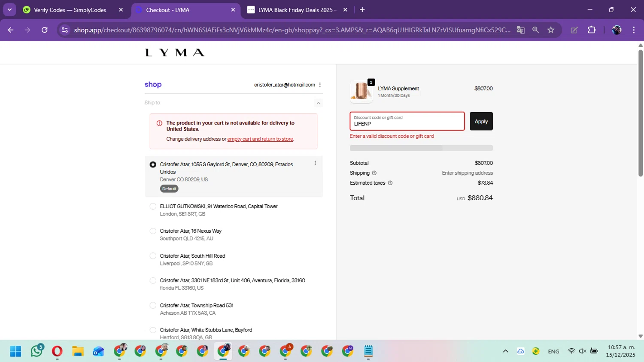
Task: Open the zoom magnifier in address bar
Action: click(535, 30)
